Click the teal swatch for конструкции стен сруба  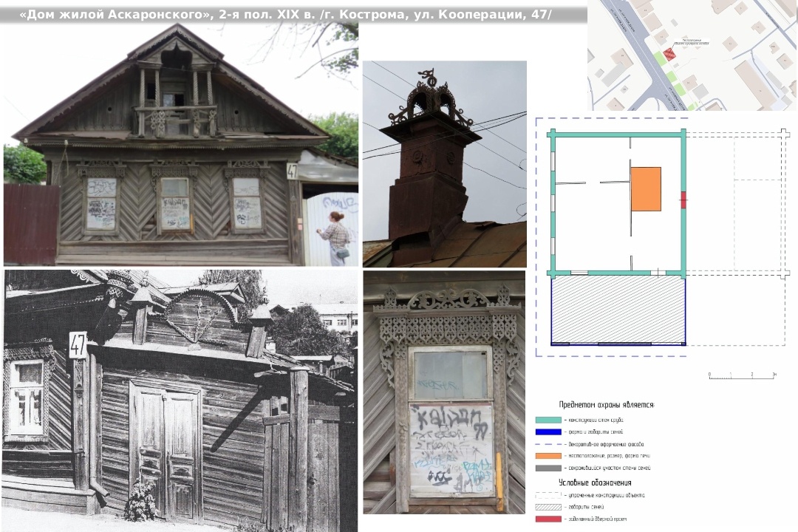coord(548,420)
